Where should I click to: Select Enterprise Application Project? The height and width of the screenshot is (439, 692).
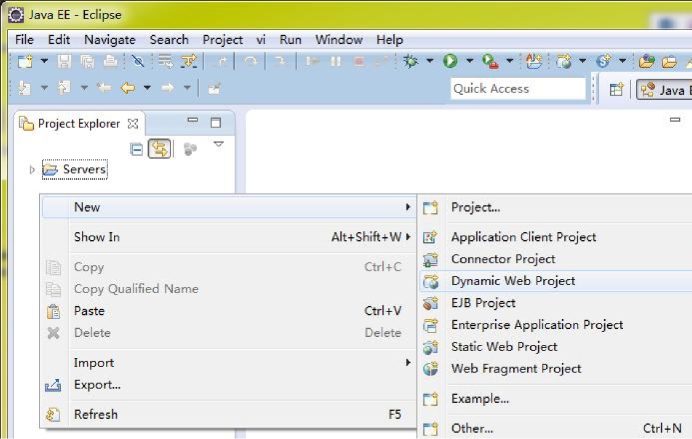click(x=555, y=325)
